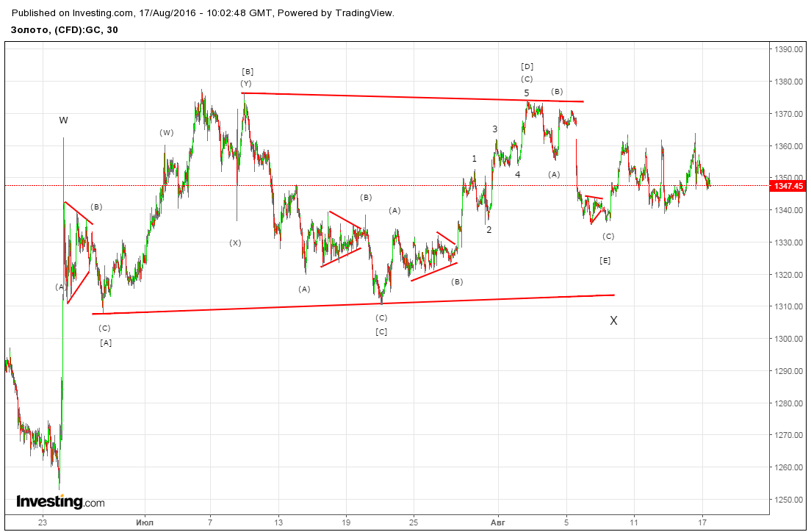Click the parenthesized (W) wave label
Viewport: 811px width, 532px height.
pos(167,133)
